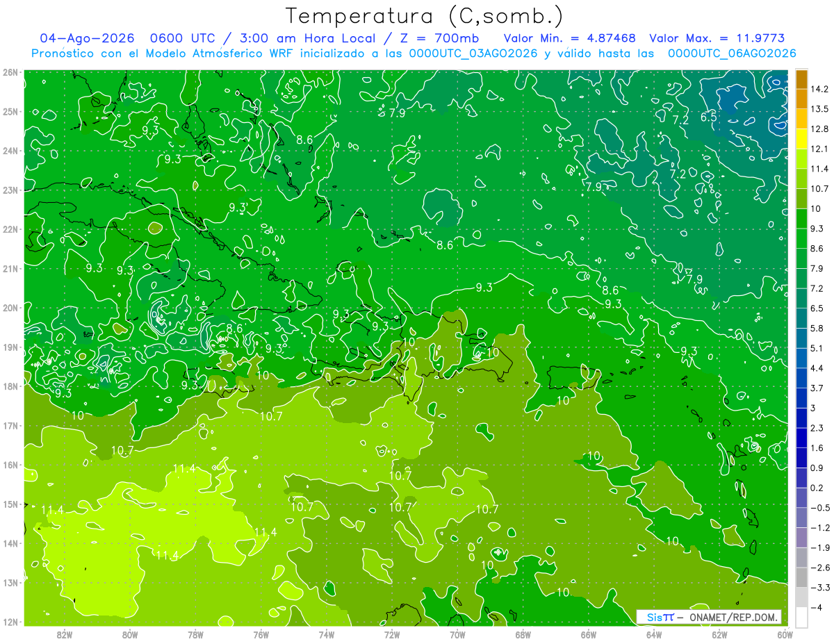Click the colorbar label "13.5"
Viewport: 834px width, 644px height.
click(821, 109)
